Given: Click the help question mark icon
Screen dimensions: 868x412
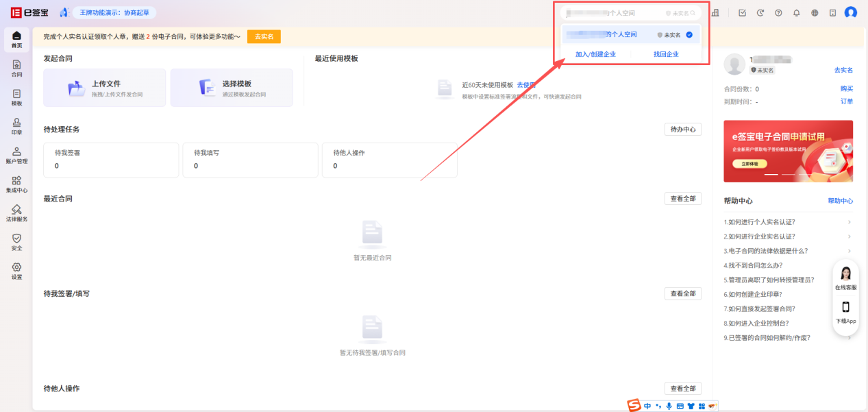Looking at the screenshot, I should (778, 13).
